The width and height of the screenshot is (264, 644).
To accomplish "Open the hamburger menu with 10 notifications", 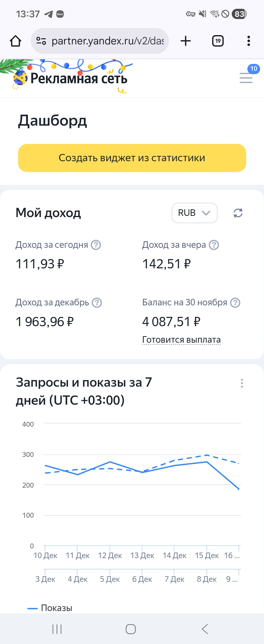I will click(246, 78).
